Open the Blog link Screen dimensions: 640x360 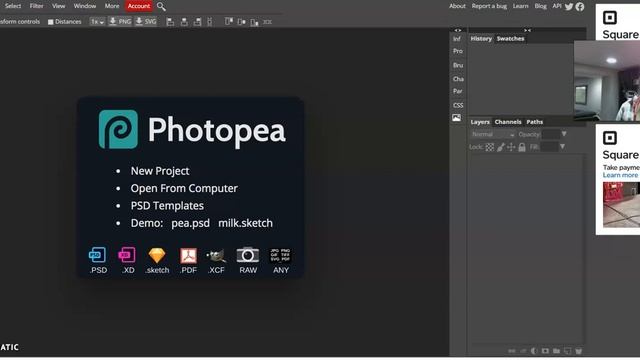(x=540, y=6)
